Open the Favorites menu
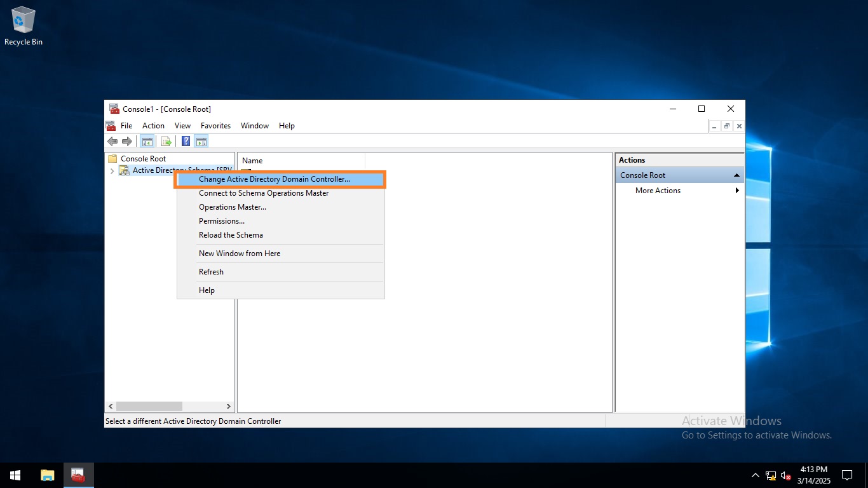The width and height of the screenshot is (868, 488). (215, 126)
